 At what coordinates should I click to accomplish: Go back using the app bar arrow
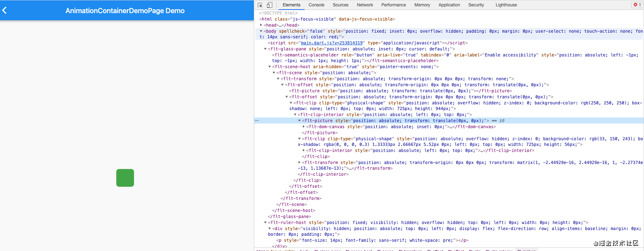click(5, 11)
